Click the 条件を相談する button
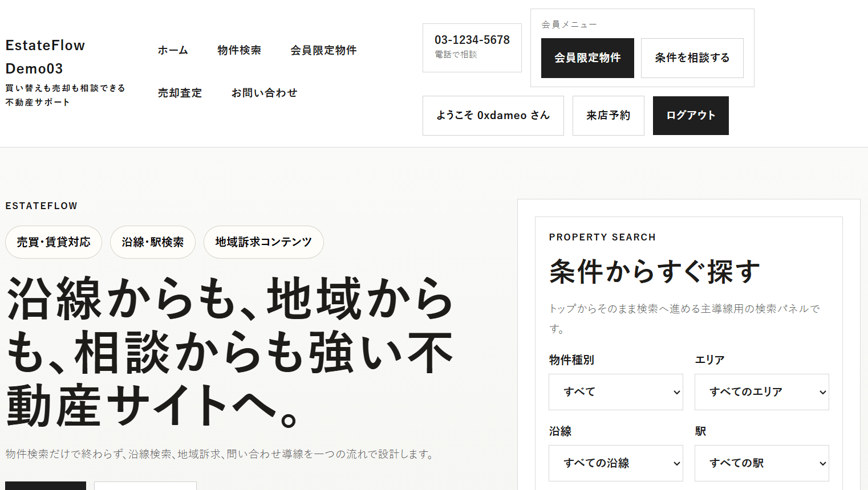The image size is (868, 490). click(692, 58)
